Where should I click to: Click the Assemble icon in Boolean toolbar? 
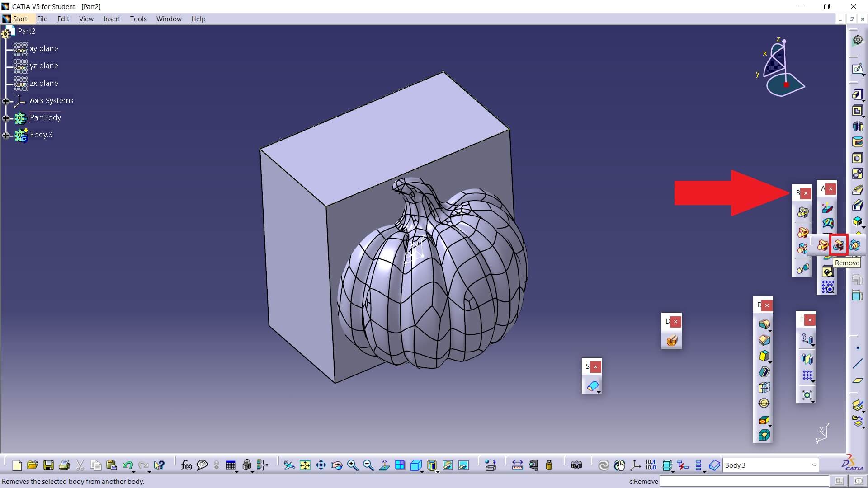[802, 212]
